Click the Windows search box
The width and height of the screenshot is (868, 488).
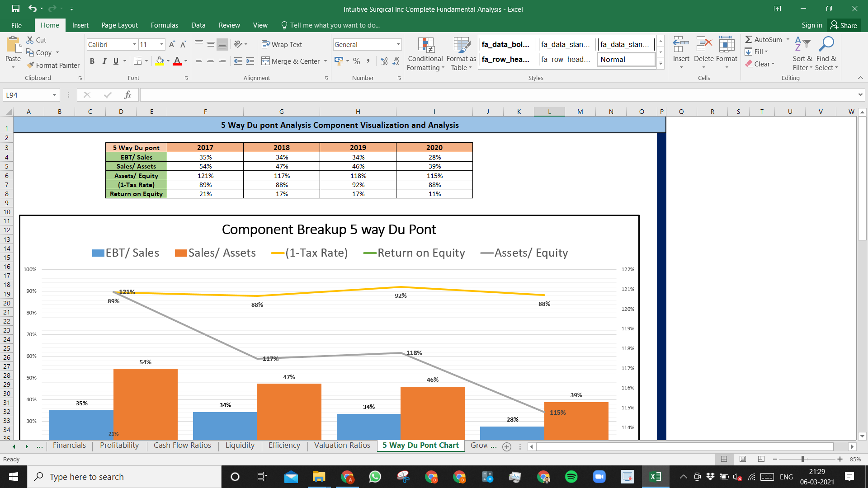pyautogui.click(x=124, y=477)
